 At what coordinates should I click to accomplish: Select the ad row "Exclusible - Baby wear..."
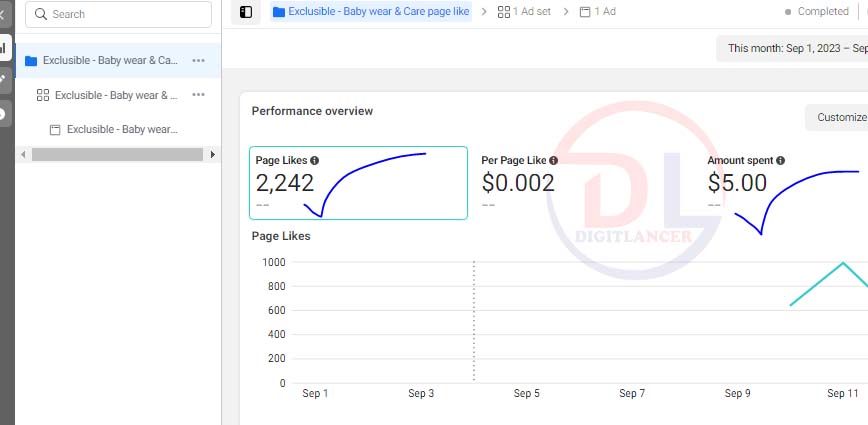pos(118,129)
